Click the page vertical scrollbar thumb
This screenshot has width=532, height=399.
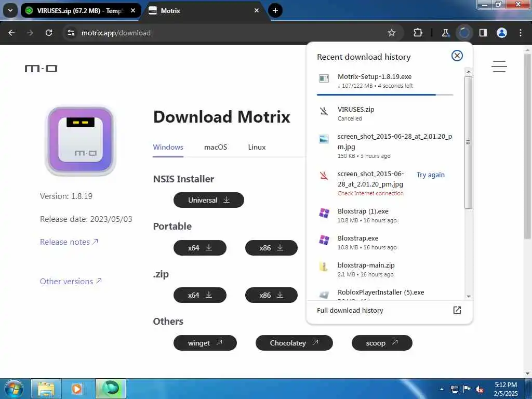(528, 146)
